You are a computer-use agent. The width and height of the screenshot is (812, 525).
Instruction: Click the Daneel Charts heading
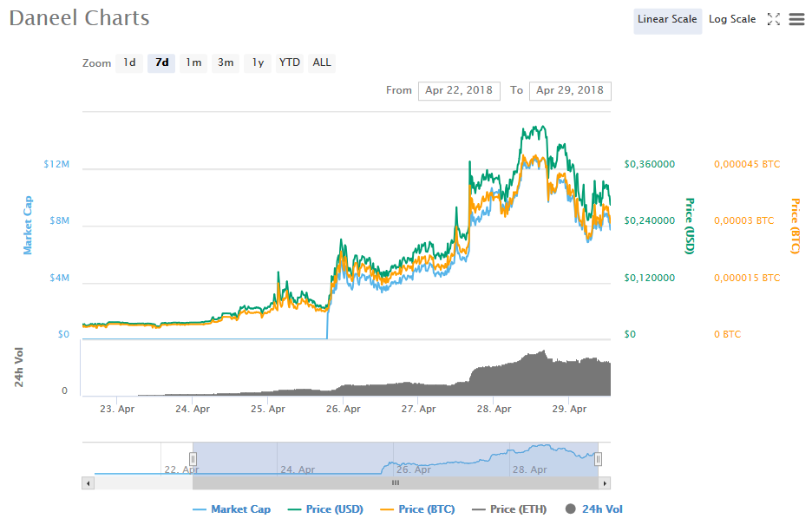(79, 18)
